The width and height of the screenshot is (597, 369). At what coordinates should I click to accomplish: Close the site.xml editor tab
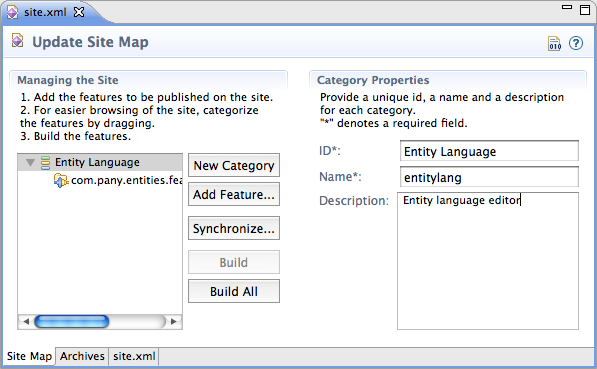click(x=79, y=12)
